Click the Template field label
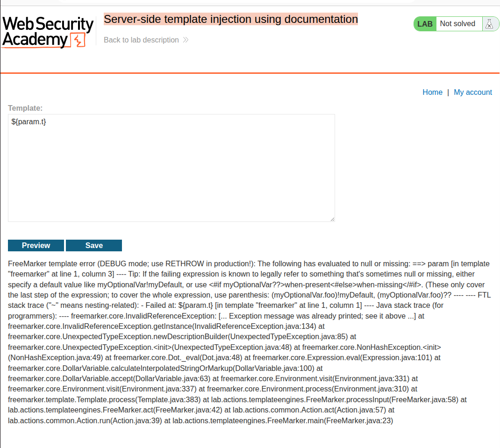The image size is (500, 448). tap(25, 108)
